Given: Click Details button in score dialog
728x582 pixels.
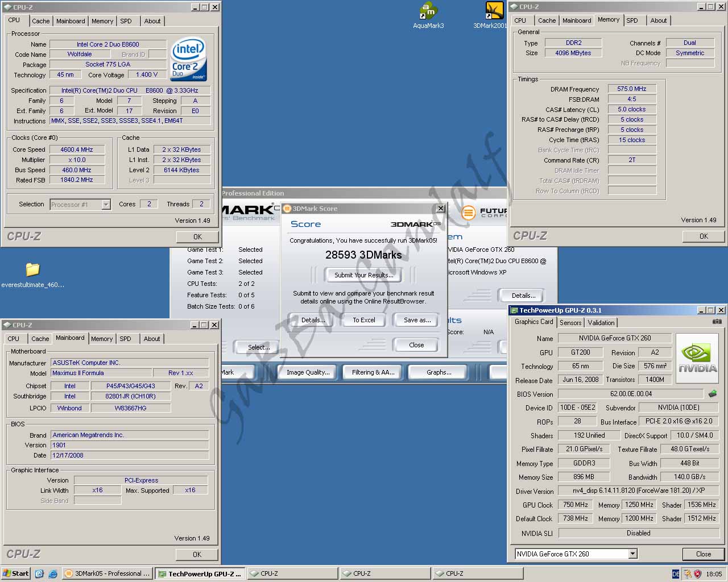Looking at the screenshot, I should point(312,320).
